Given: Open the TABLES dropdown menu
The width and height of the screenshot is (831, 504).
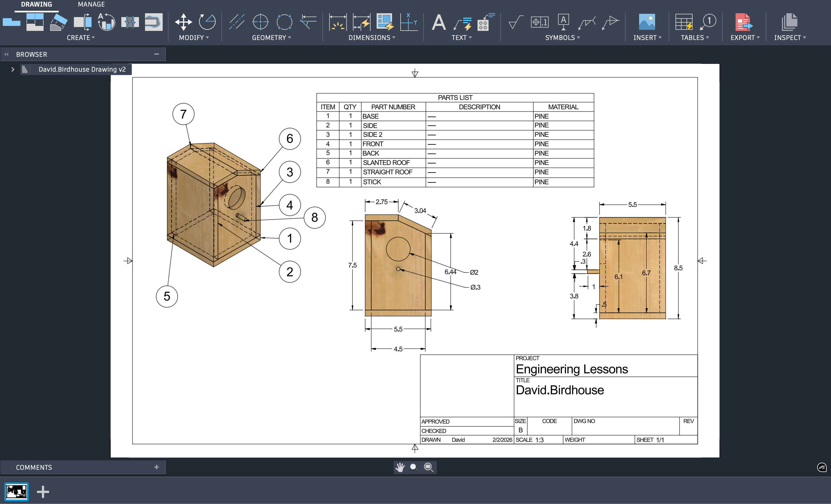Looking at the screenshot, I should tap(695, 38).
